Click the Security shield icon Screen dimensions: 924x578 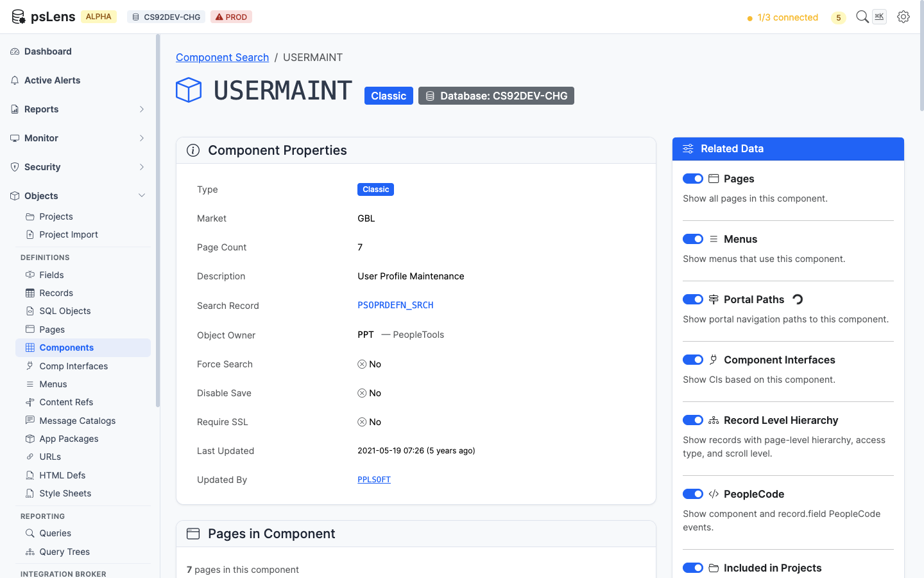pos(15,167)
